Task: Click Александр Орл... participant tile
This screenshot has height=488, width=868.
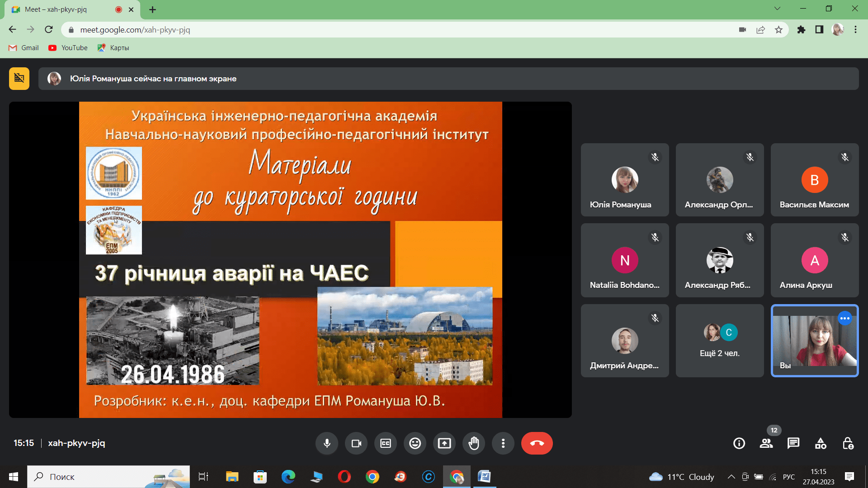Action: pyautogui.click(x=720, y=180)
